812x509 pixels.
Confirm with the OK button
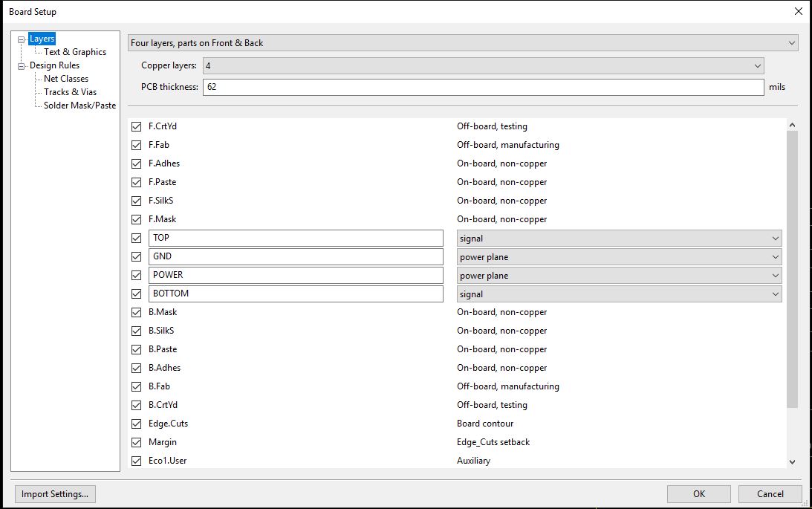point(698,494)
